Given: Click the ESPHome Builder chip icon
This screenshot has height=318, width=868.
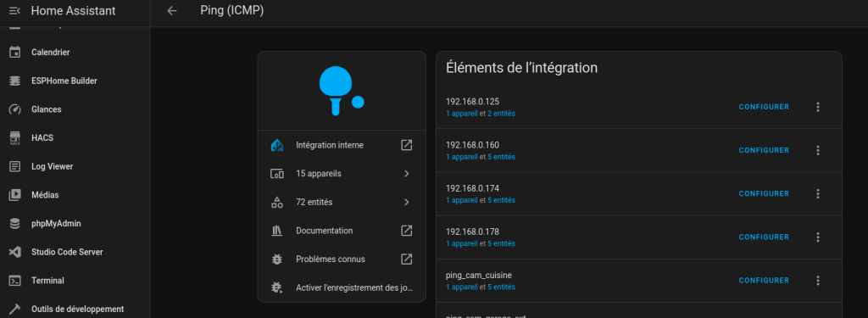Looking at the screenshot, I should pos(15,81).
